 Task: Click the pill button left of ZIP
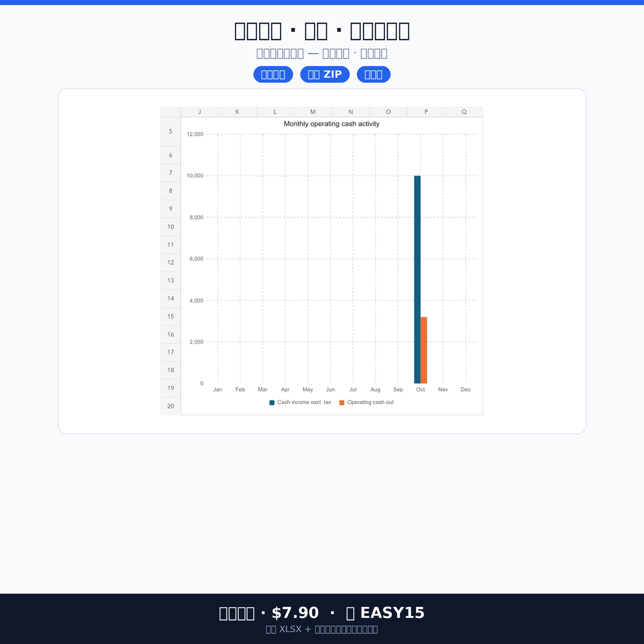click(273, 75)
